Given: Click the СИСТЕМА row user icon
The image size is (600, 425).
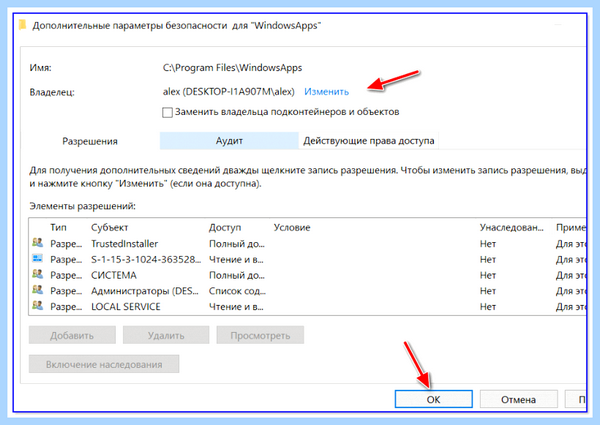Looking at the screenshot, I should tap(38, 274).
